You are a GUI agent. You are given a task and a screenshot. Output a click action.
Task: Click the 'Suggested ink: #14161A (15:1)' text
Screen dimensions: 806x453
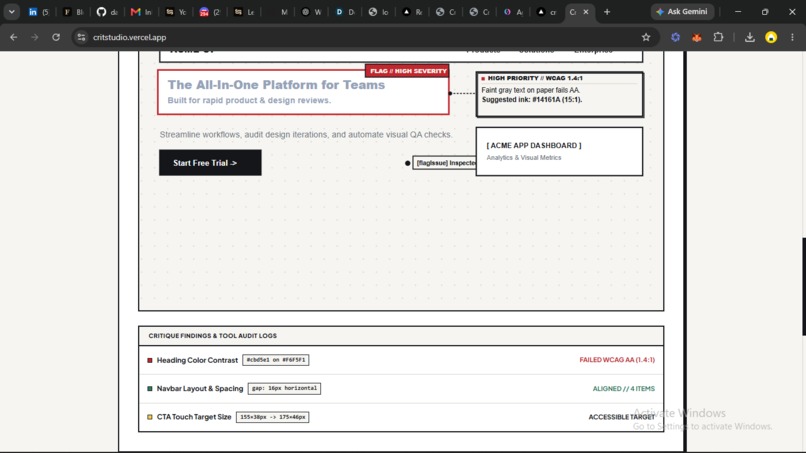pyautogui.click(x=532, y=100)
